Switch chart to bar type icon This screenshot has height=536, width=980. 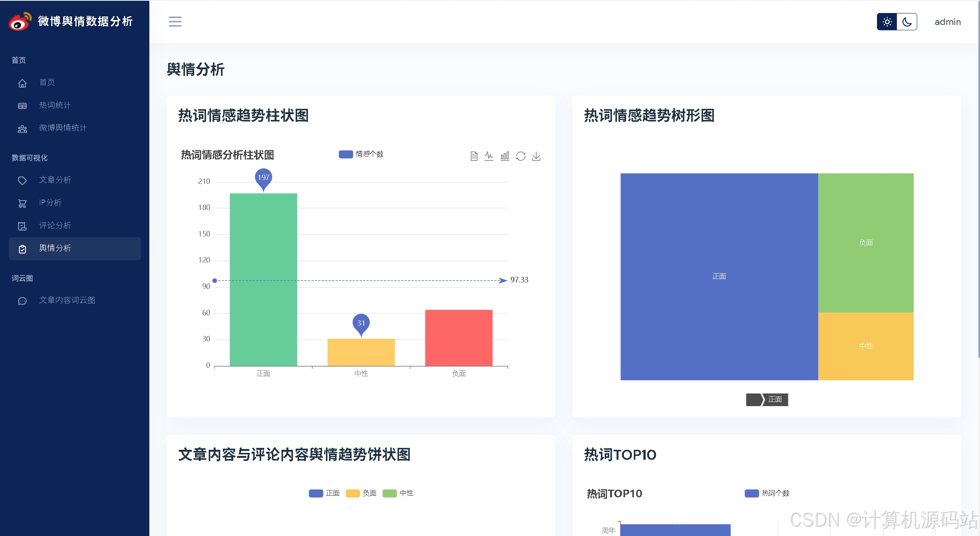click(x=505, y=156)
